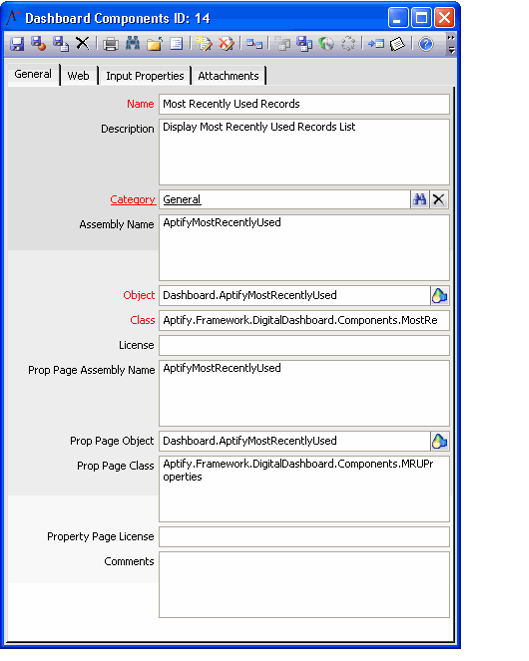
Task: Switch to the Web tab
Action: (78, 76)
